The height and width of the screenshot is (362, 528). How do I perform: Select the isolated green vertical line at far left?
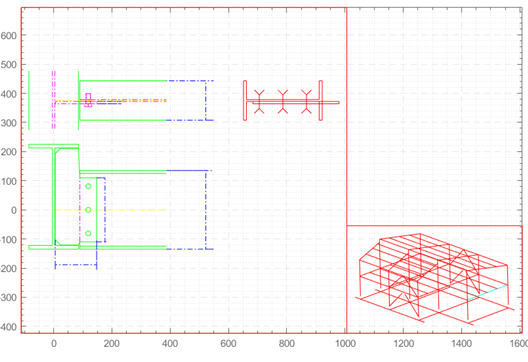(29, 100)
